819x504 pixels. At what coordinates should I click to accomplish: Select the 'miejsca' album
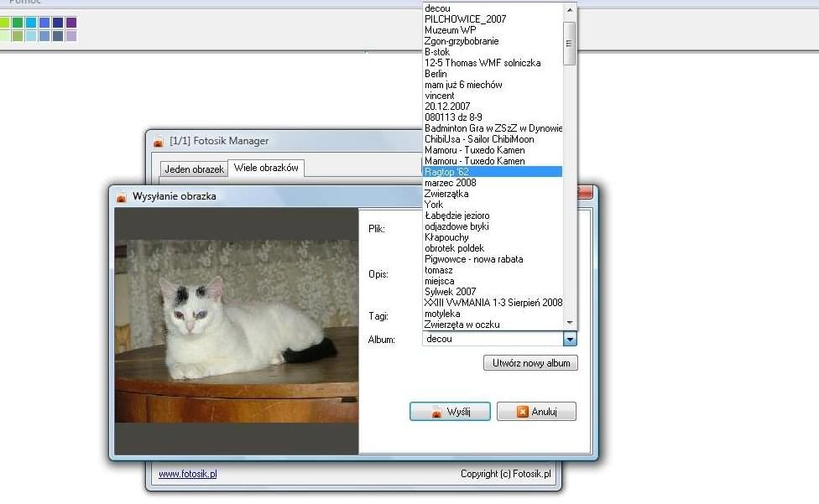coord(492,281)
